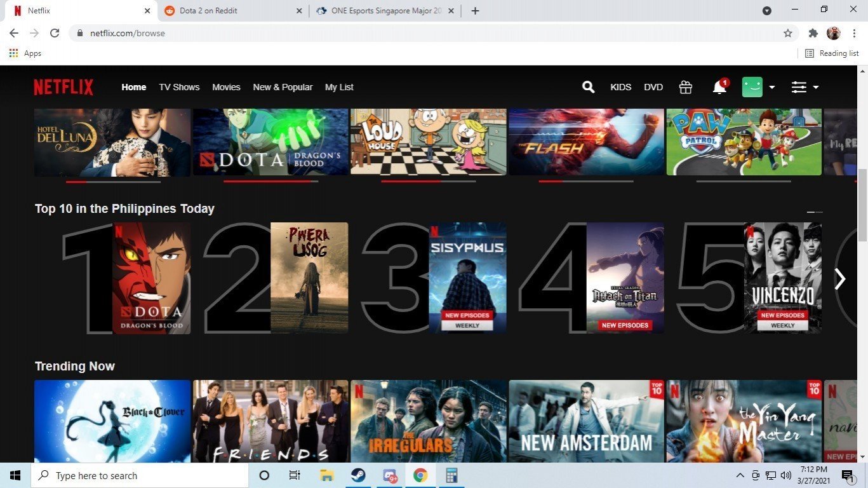Click the Hotel Del Luna progress bar
868x488 pixels.
113,181
